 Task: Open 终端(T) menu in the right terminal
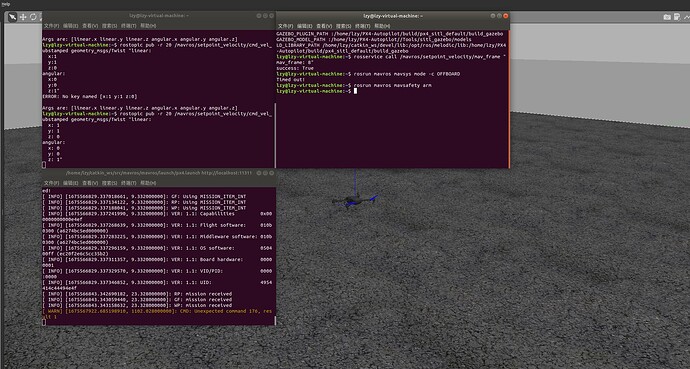pos(363,26)
